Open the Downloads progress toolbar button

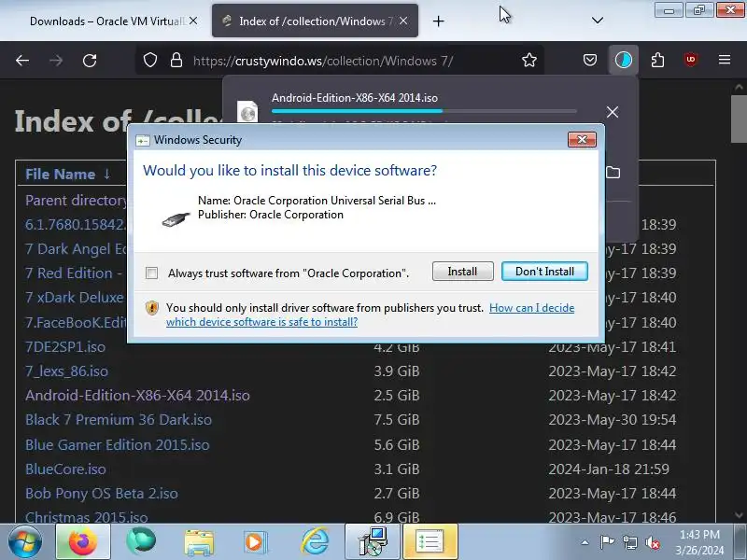coord(623,60)
